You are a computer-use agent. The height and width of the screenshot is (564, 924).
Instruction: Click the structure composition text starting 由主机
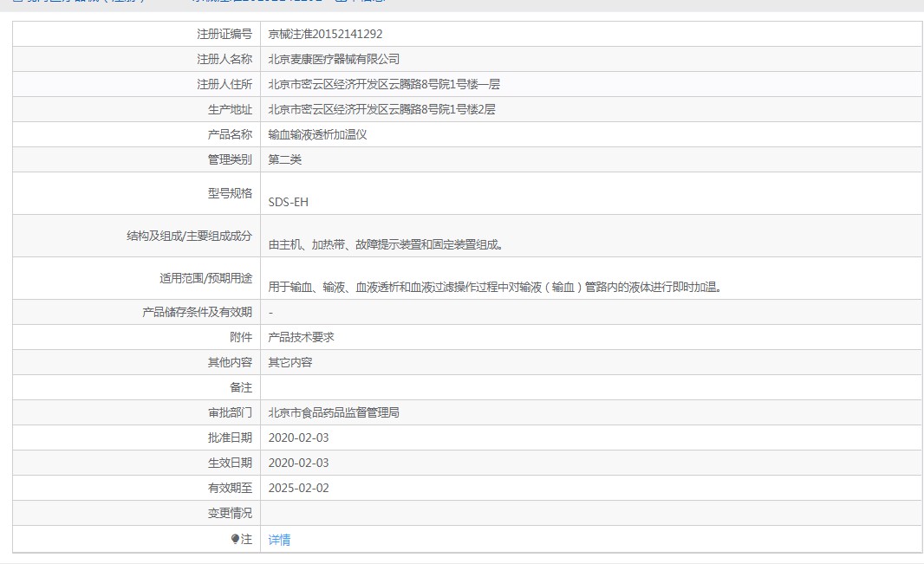point(386,244)
